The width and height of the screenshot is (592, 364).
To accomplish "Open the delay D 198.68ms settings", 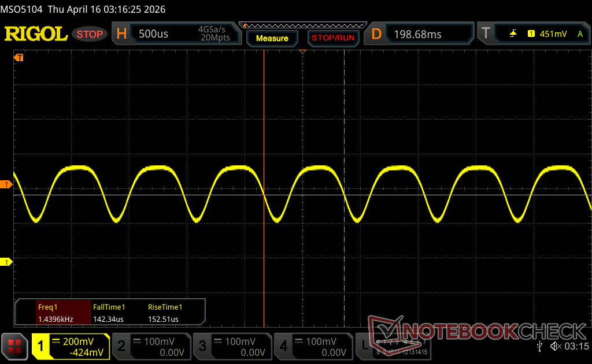I will tap(420, 34).
